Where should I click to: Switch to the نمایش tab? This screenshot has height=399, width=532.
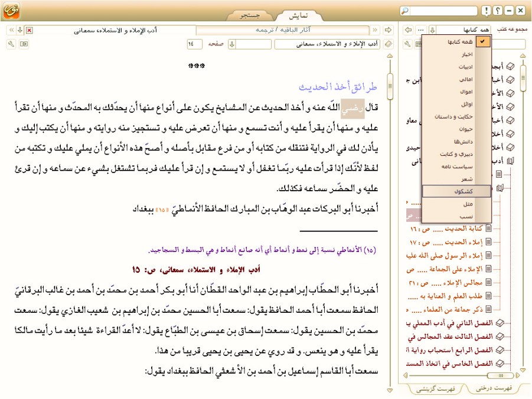298,15
